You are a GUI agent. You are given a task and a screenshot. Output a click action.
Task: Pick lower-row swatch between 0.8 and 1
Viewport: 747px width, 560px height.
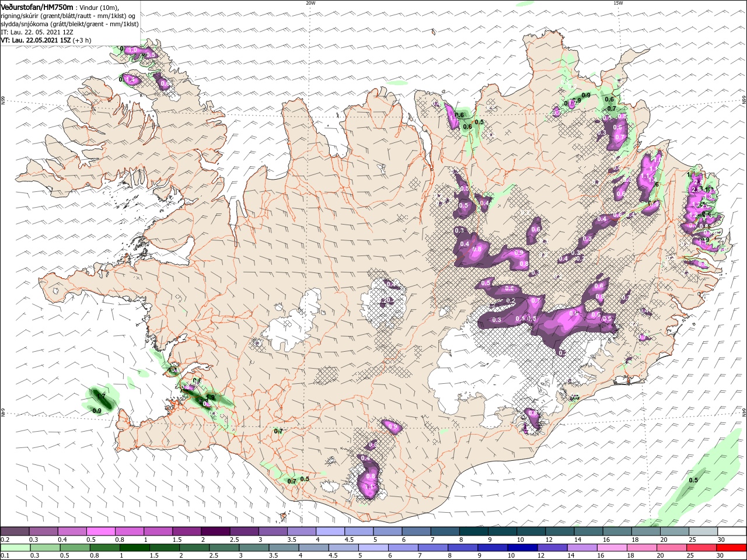(x=104, y=548)
